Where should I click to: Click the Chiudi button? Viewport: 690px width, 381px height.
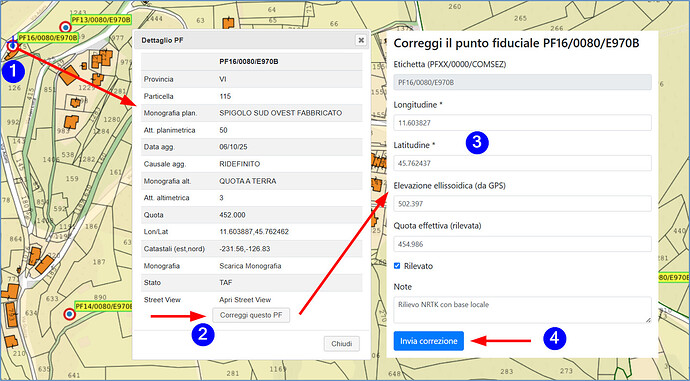click(x=341, y=344)
